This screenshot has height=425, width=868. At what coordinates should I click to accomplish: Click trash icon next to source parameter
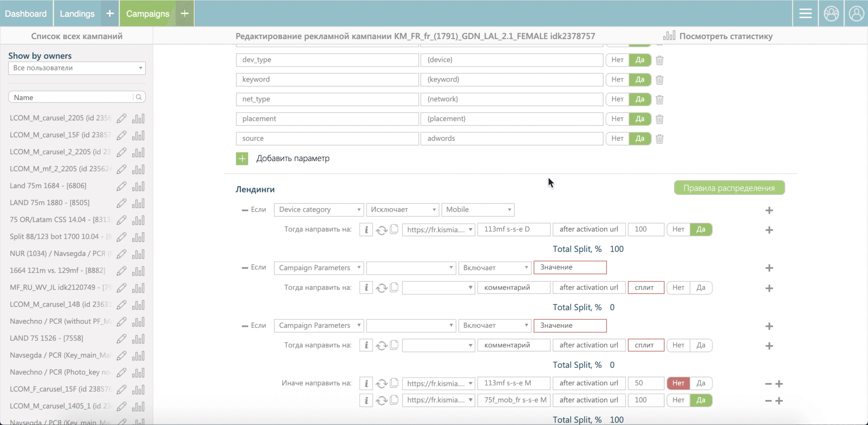click(660, 139)
